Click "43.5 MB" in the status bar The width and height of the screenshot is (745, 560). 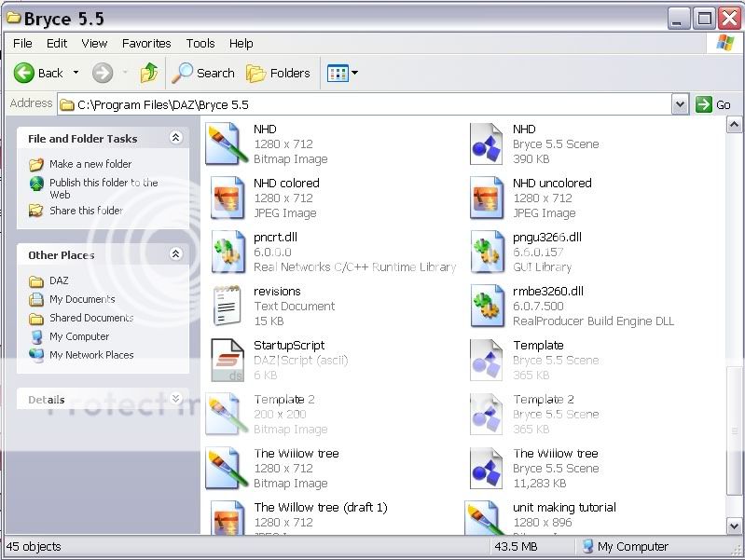tap(516, 547)
